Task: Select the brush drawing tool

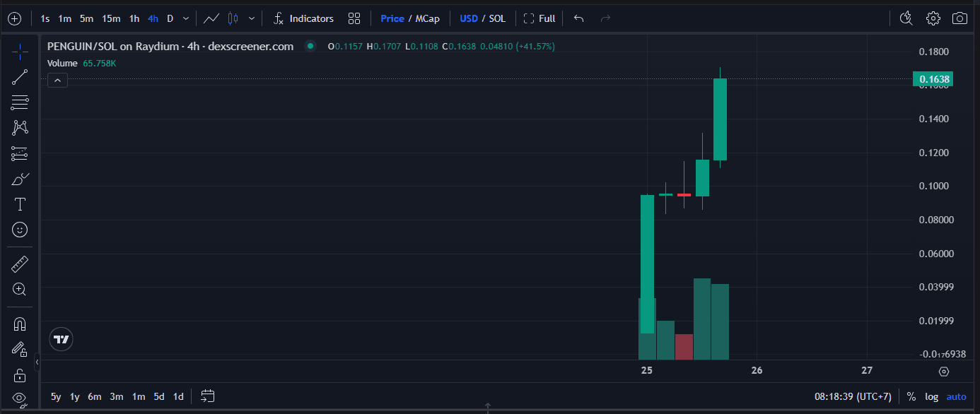Action: (20, 179)
